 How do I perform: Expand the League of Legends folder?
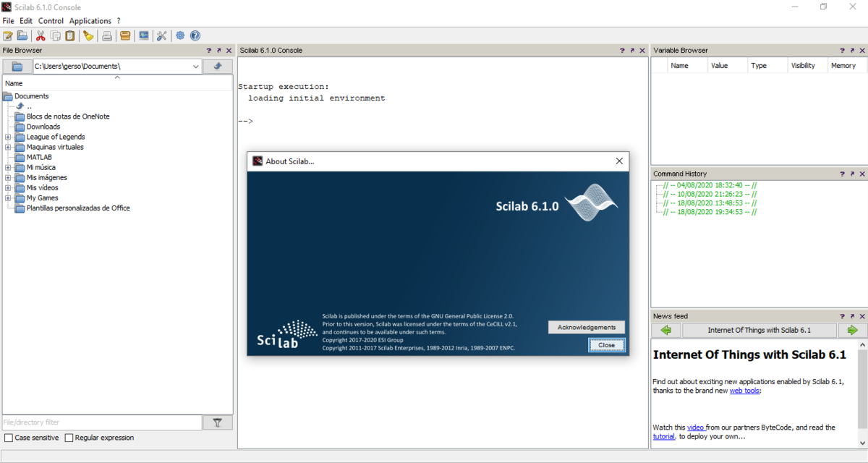8,137
